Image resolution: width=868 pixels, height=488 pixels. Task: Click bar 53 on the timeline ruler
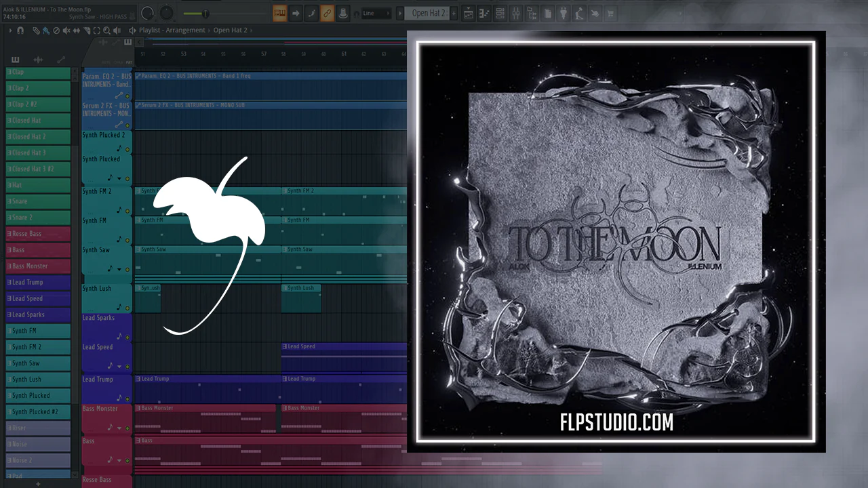(183, 54)
